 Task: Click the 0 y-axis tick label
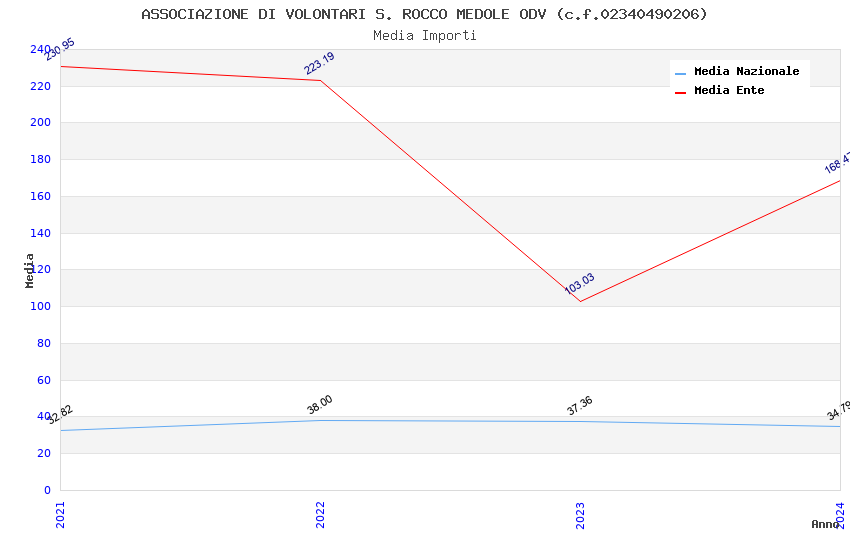(x=47, y=490)
